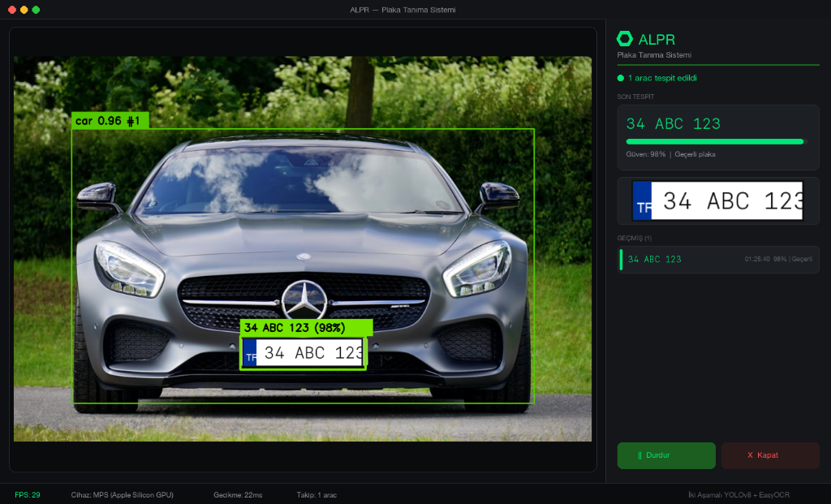The image size is (831, 504).
Task: Click the 'car 0.96 #1' detection label
Action: pyautogui.click(x=110, y=121)
